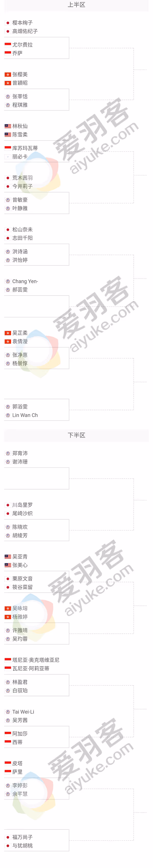Click the match box with 阿加莎 and 西蒂

[x=36, y=738]
